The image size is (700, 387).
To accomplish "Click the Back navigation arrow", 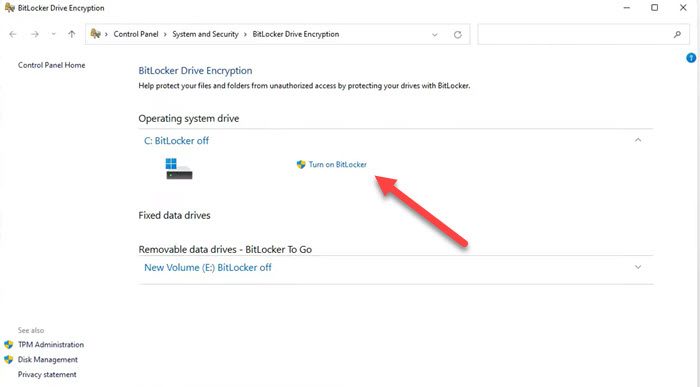I will point(13,34).
